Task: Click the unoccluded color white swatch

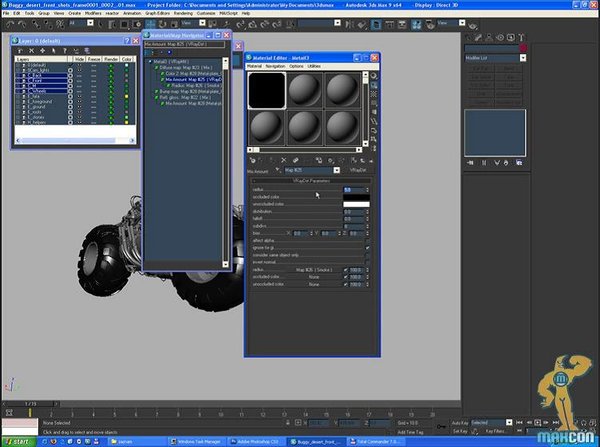Action: click(x=356, y=204)
